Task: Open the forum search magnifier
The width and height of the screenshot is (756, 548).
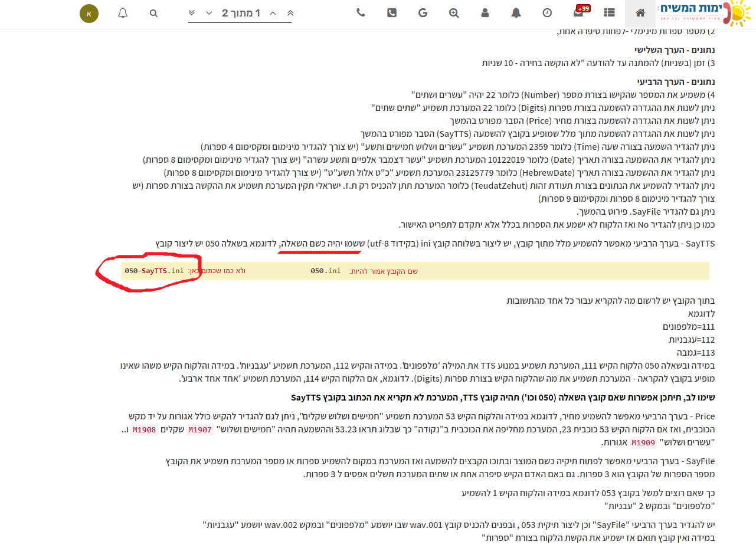Action: [153, 13]
